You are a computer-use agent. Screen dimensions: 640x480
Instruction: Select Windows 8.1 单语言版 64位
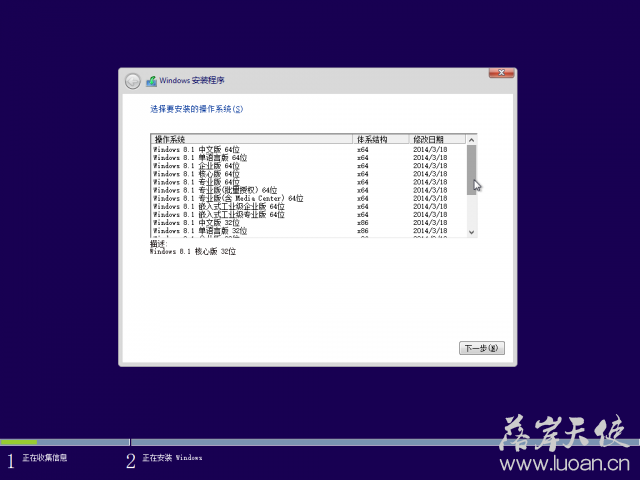click(x=309, y=158)
